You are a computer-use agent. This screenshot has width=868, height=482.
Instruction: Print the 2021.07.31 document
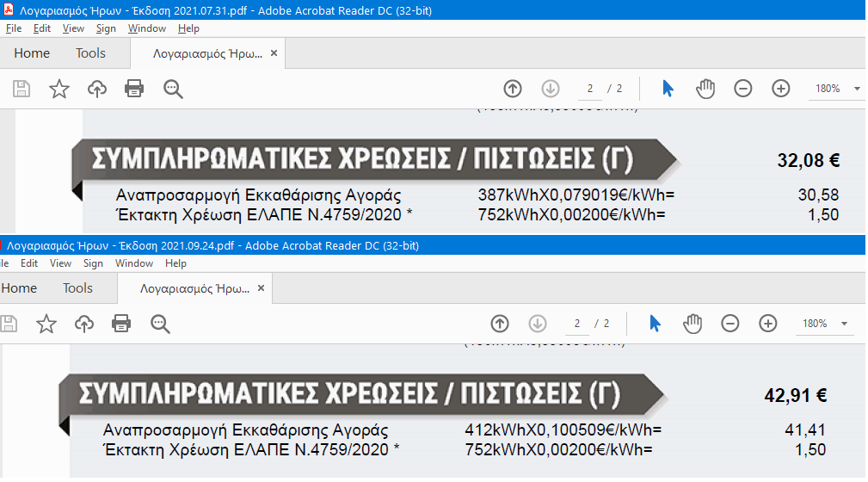pyautogui.click(x=134, y=89)
